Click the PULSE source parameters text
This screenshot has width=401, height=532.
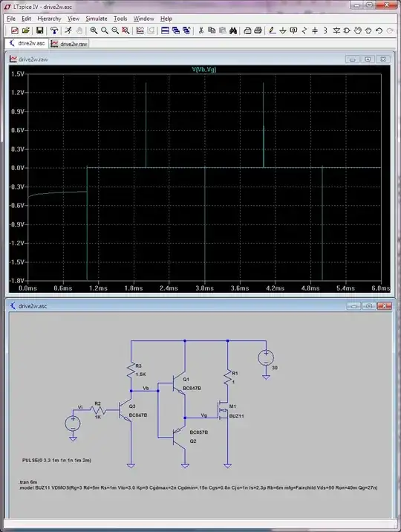[56, 461]
